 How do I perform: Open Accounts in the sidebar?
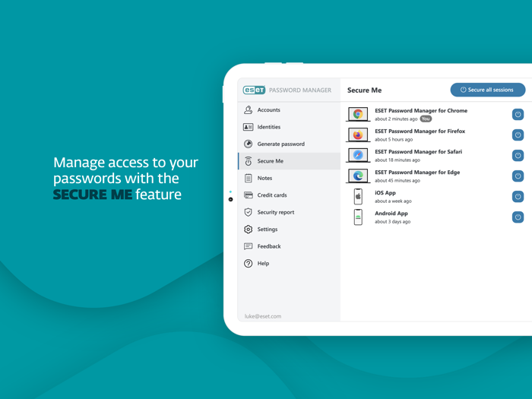[289, 110]
